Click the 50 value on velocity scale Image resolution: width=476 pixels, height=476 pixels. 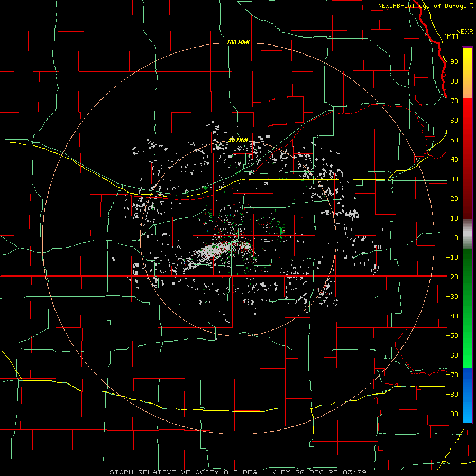(454, 140)
